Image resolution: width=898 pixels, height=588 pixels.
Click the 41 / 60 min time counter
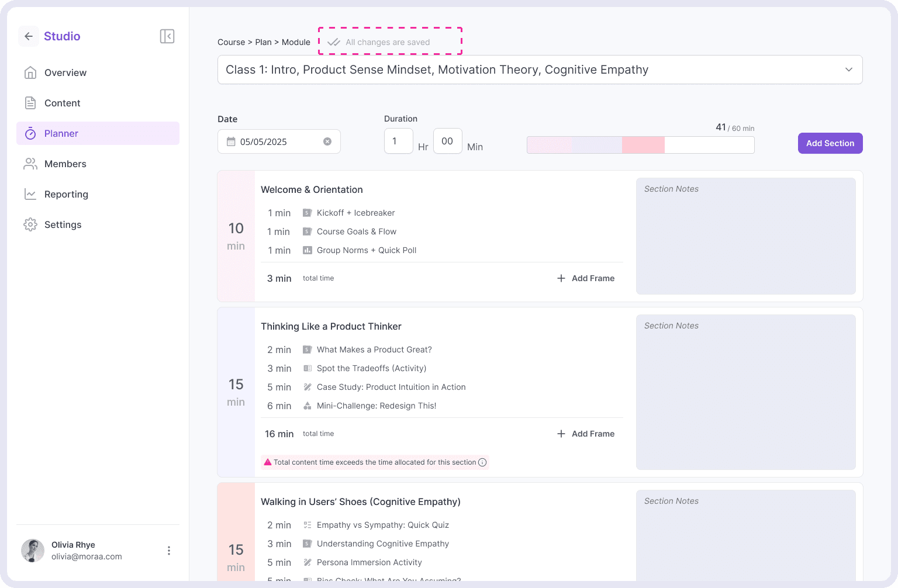pyautogui.click(x=735, y=127)
